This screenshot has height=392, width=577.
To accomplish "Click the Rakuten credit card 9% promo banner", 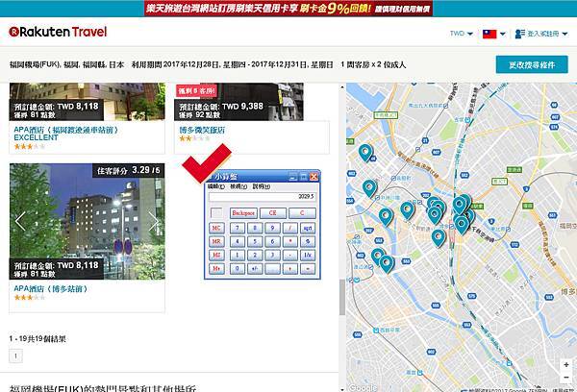I will 288,8.
